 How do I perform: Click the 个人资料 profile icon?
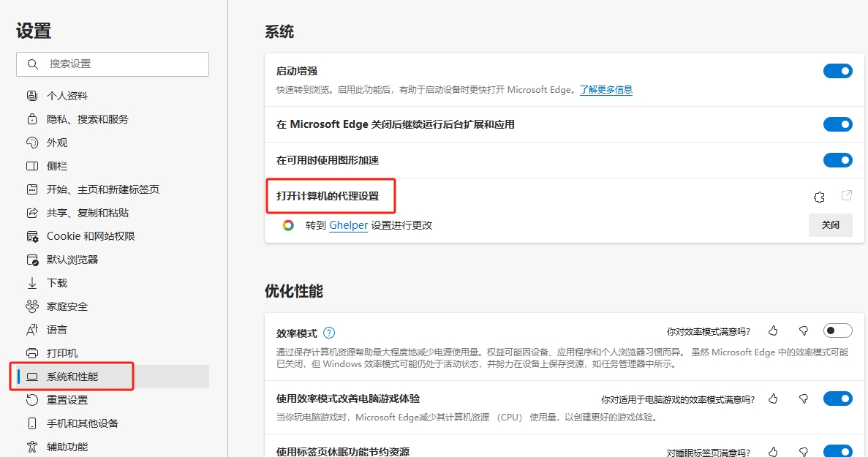pyautogui.click(x=32, y=96)
